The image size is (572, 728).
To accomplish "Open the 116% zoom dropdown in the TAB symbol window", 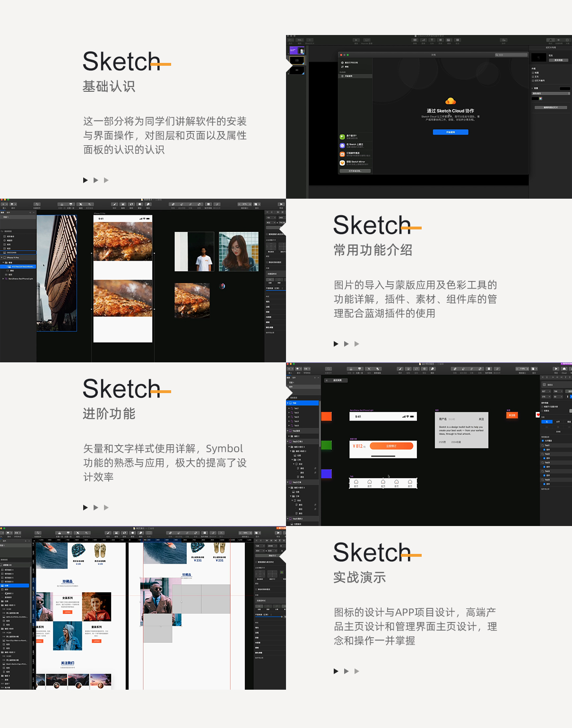I will [522, 369].
